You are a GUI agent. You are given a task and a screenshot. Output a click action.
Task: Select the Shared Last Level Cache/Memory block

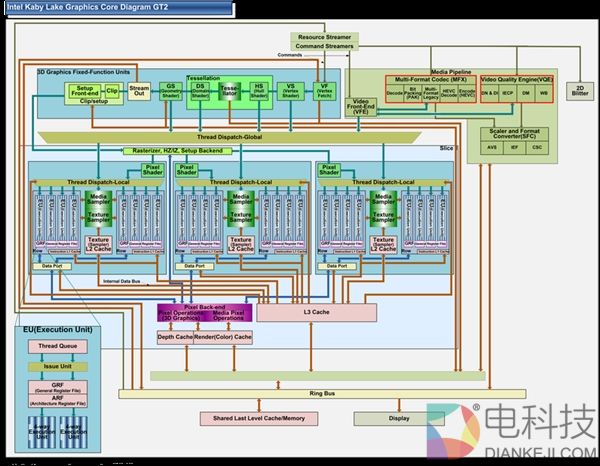click(251, 418)
